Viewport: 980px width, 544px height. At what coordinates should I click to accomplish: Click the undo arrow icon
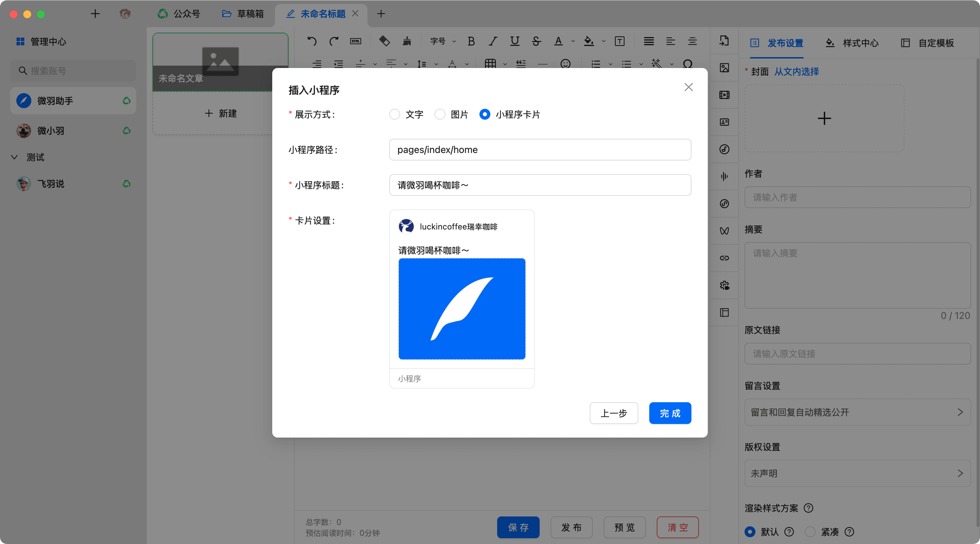pos(312,41)
